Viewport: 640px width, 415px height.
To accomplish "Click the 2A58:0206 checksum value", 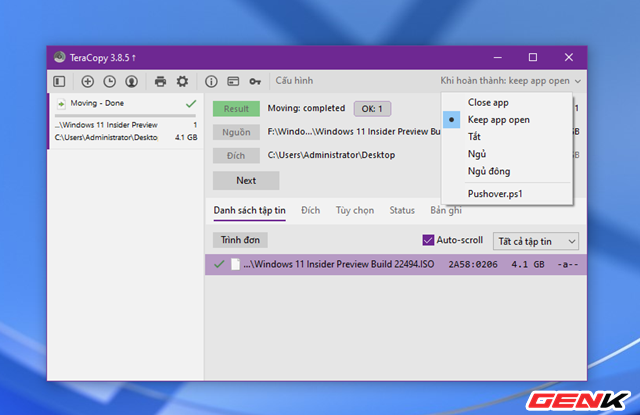I will pyautogui.click(x=473, y=264).
